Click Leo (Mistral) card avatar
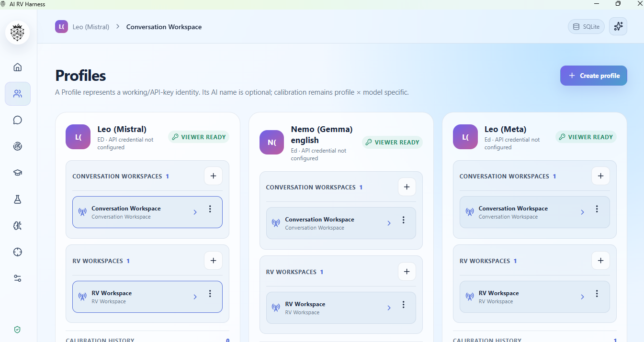Image resolution: width=644 pixels, height=342 pixels. [78, 137]
